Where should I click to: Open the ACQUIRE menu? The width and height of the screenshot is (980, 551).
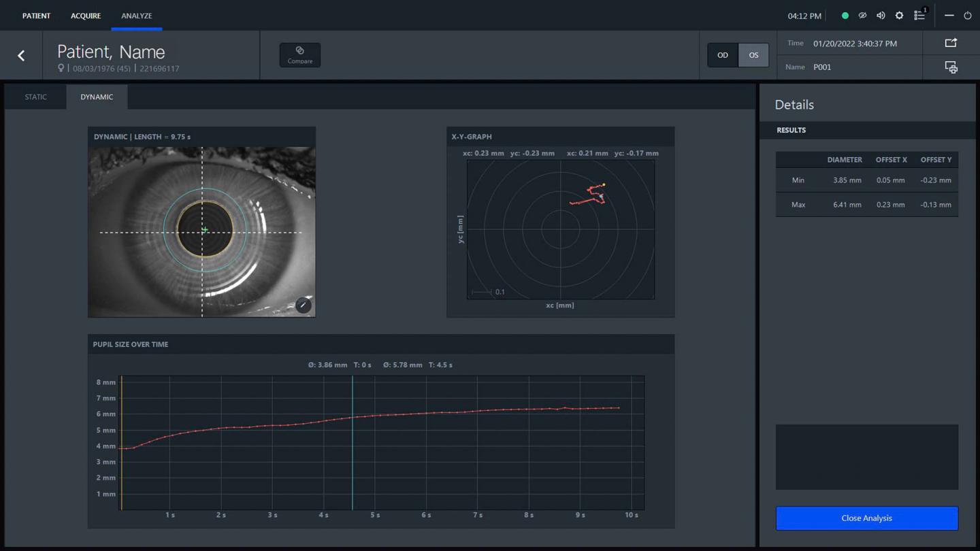tap(86, 16)
